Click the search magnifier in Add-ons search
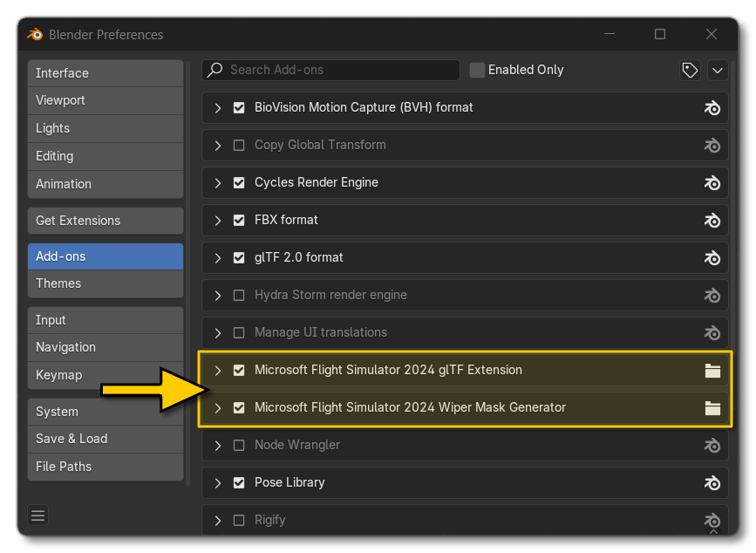Screen dimensions: 756x553 (215, 70)
